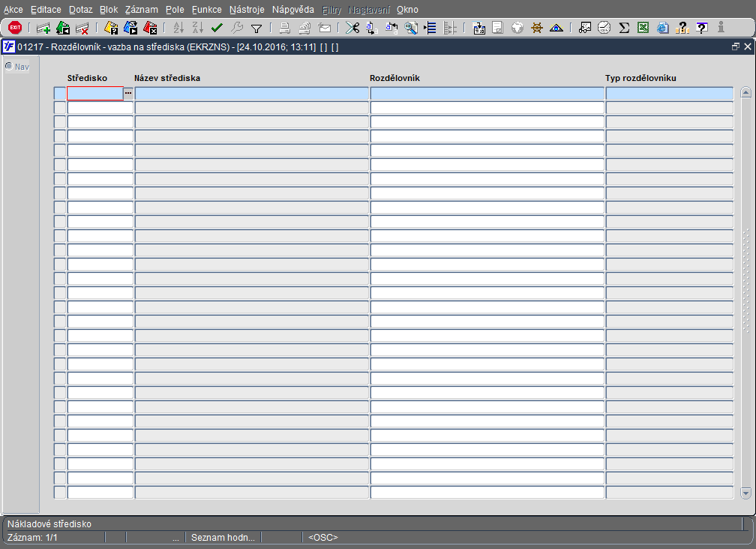Click the Sigma sum icon
The height and width of the screenshot is (549, 756).
[624, 28]
